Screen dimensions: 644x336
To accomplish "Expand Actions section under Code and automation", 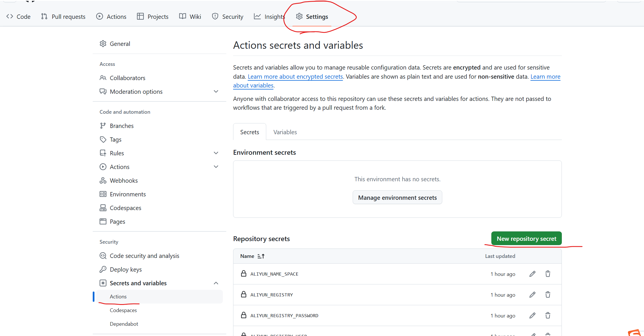I will [216, 167].
